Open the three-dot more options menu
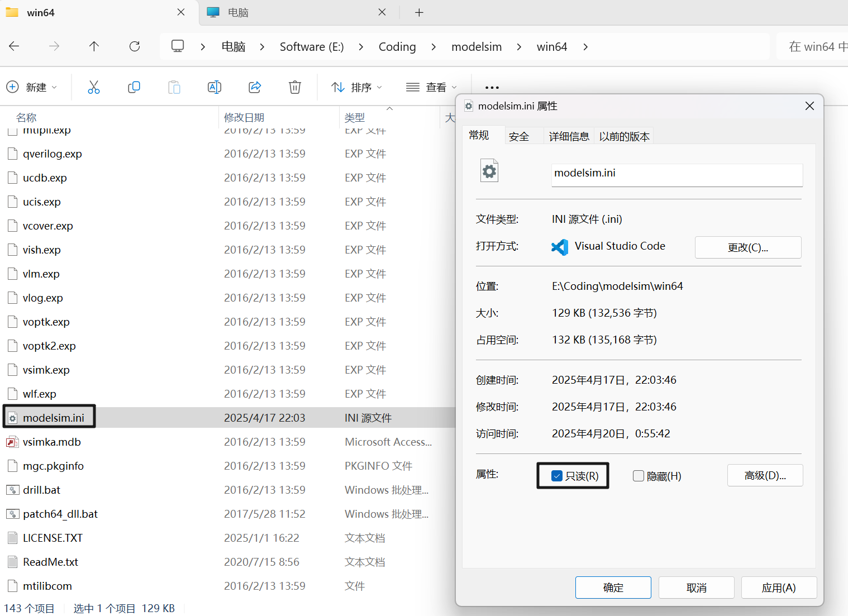Screen dimensions: 848x616 pos(492,88)
